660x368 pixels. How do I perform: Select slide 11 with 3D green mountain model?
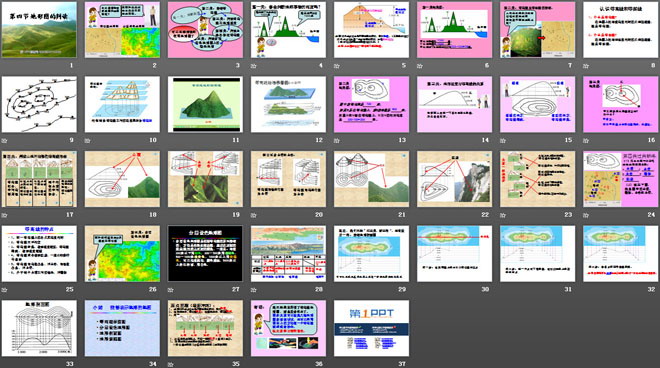coord(205,104)
